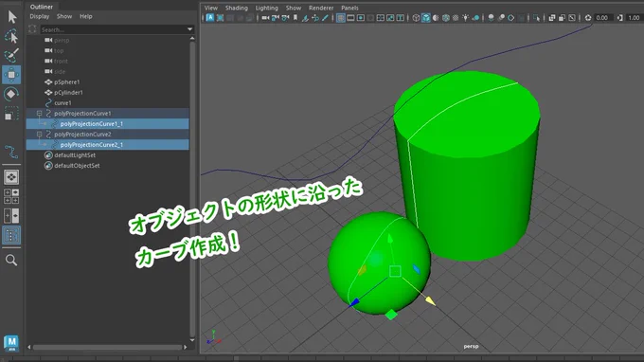Open viewport Shading menu
Image resolution: width=644 pixels, height=362 pixels.
[x=237, y=8]
